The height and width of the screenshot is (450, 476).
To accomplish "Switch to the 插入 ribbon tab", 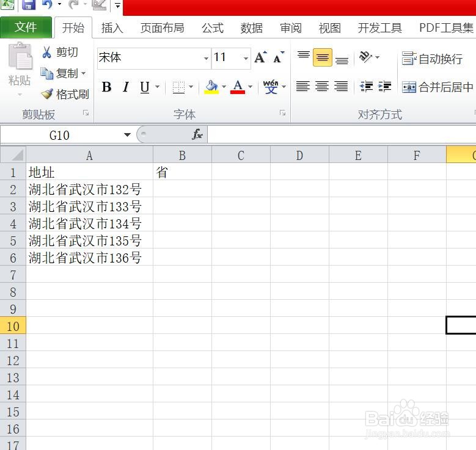I will pyautogui.click(x=112, y=28).
